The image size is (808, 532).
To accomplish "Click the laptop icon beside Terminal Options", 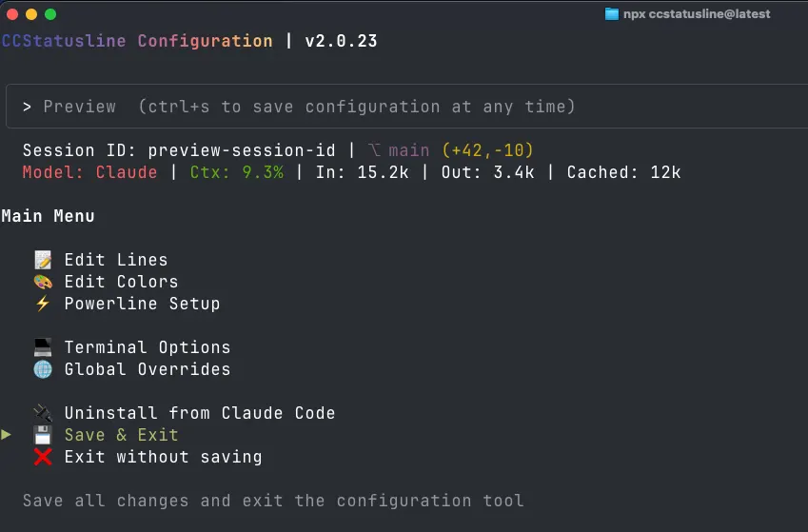I will pyautogui.click(x=43, y=347).
